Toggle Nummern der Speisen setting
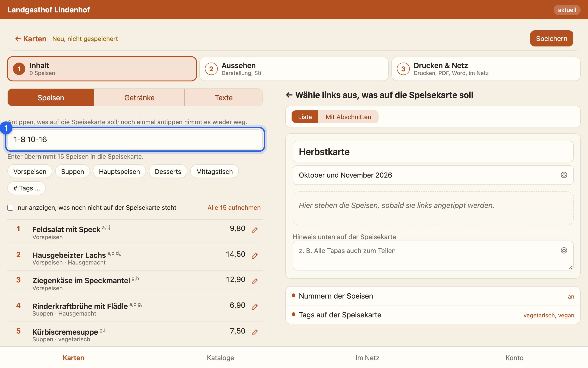This screenshot has width=588, height=368. 433,296
